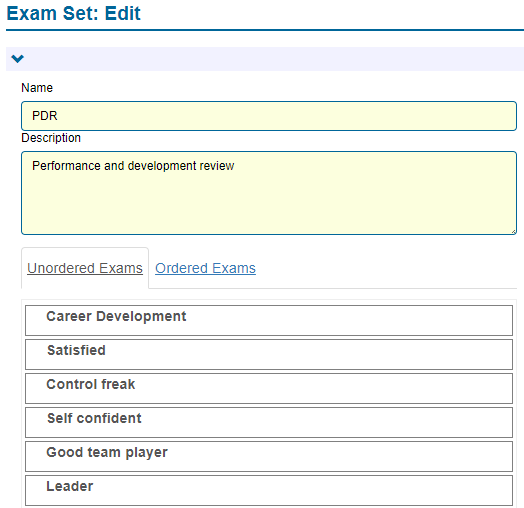Focus the Name field containing PDR
This screenshot has height=508, width=524.
[x=269, y=116]
